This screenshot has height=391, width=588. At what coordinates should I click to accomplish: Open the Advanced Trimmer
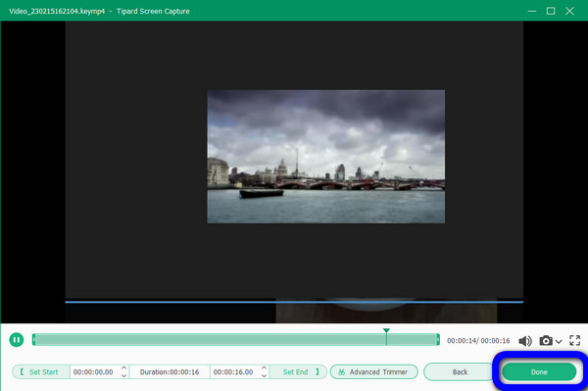[x=374, y=371]
